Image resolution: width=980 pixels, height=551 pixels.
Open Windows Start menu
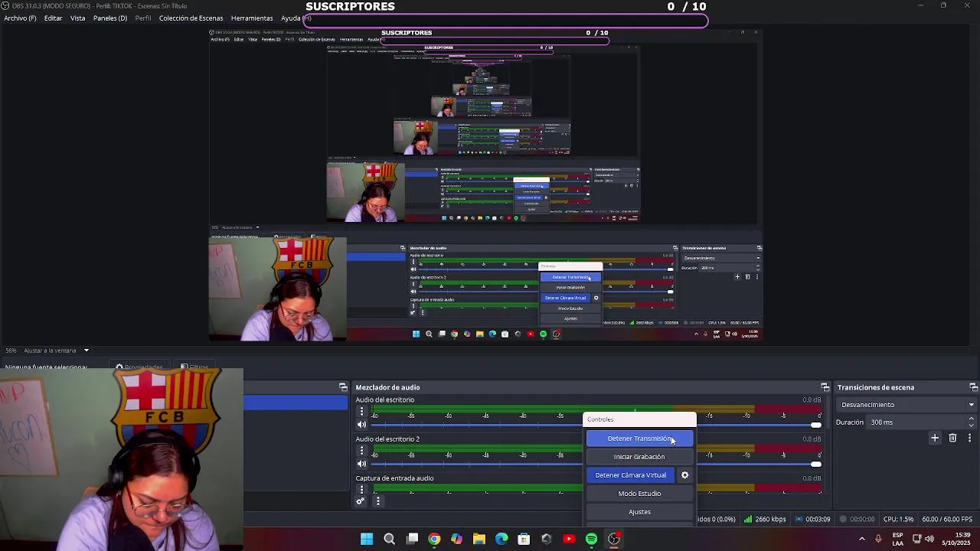tap(367, 539)
